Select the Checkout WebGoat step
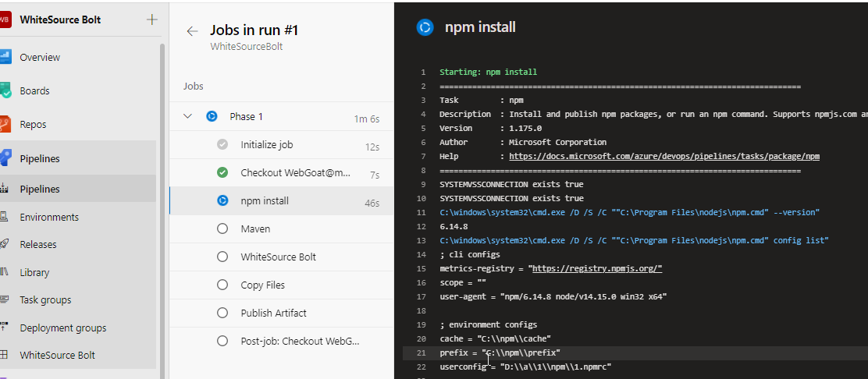The image size is (868, 379). pyautogui.click(x=281, y=172)
